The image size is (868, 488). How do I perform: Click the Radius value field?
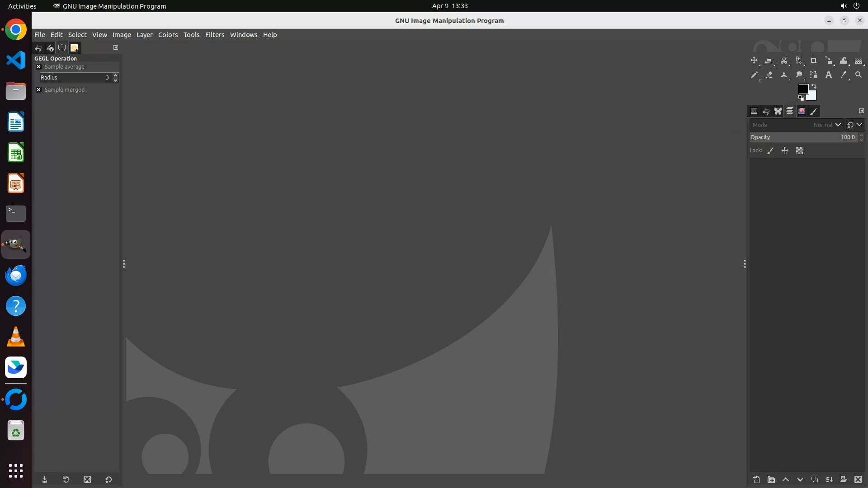pos(75,78)
